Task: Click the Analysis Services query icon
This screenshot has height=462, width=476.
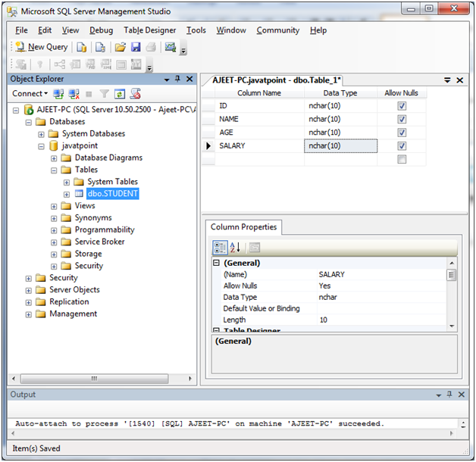Action: pyautogui.click(x=100, y=47)
